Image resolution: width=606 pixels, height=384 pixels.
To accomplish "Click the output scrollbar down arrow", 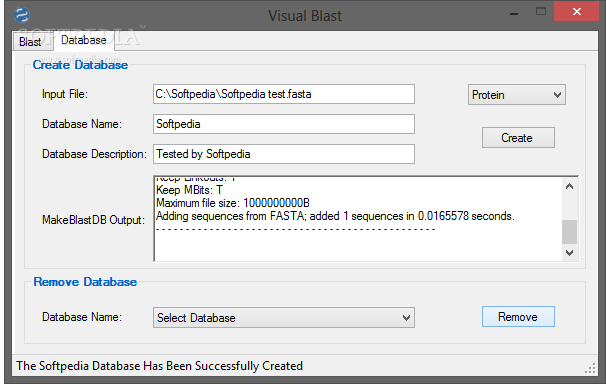I will 569,253.
